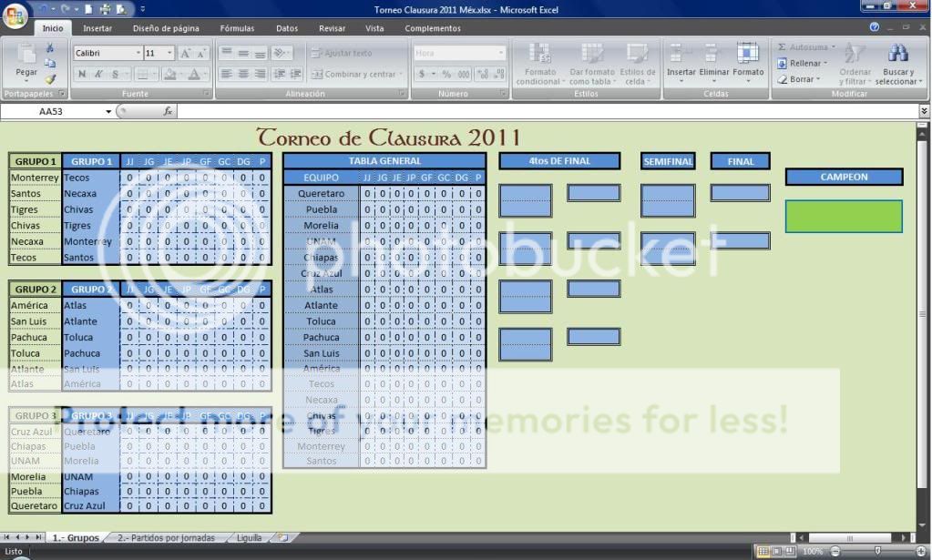Viewport: 932px width, 560px height.
Task: Switch to the Insertar ribbon tab
Action: point(97,28)
